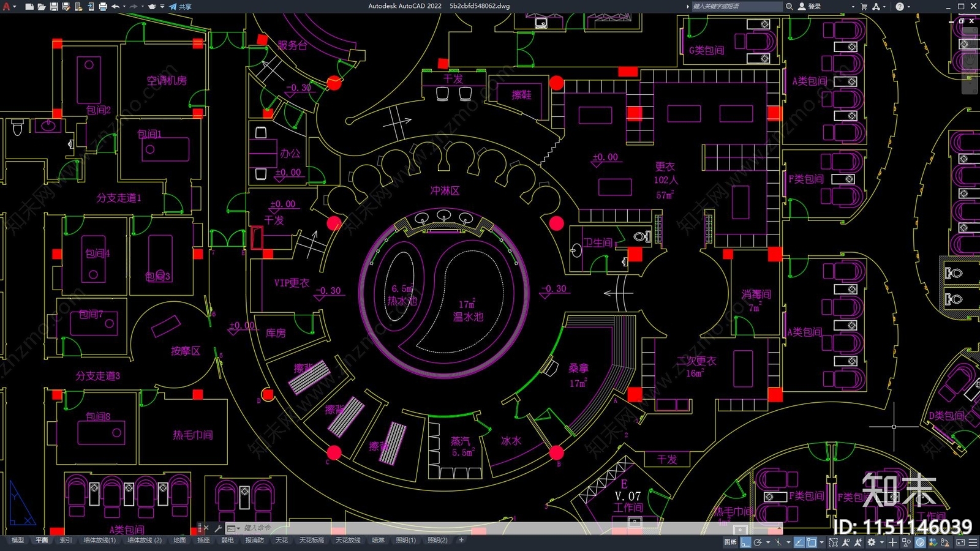The image size is (980, 551).
Task: Open the Autodesk connect triangle icon
Action: pyautogui.click(x=876, y=7)
